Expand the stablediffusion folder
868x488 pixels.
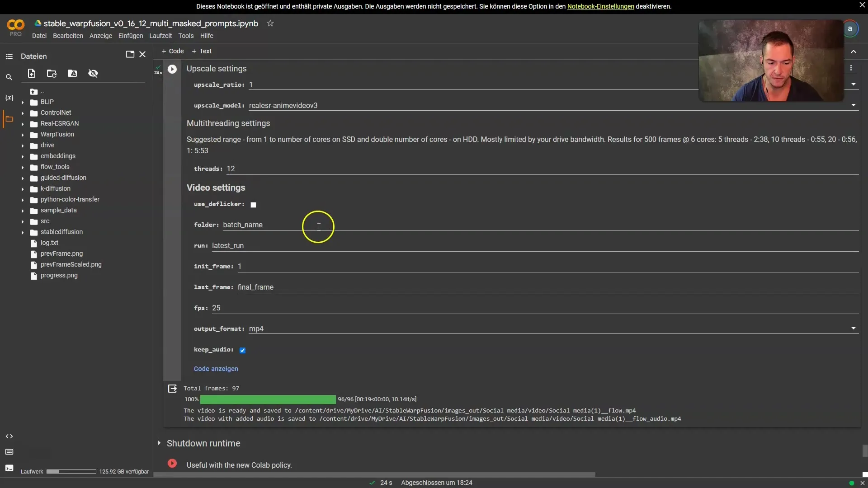coord(23,233)
